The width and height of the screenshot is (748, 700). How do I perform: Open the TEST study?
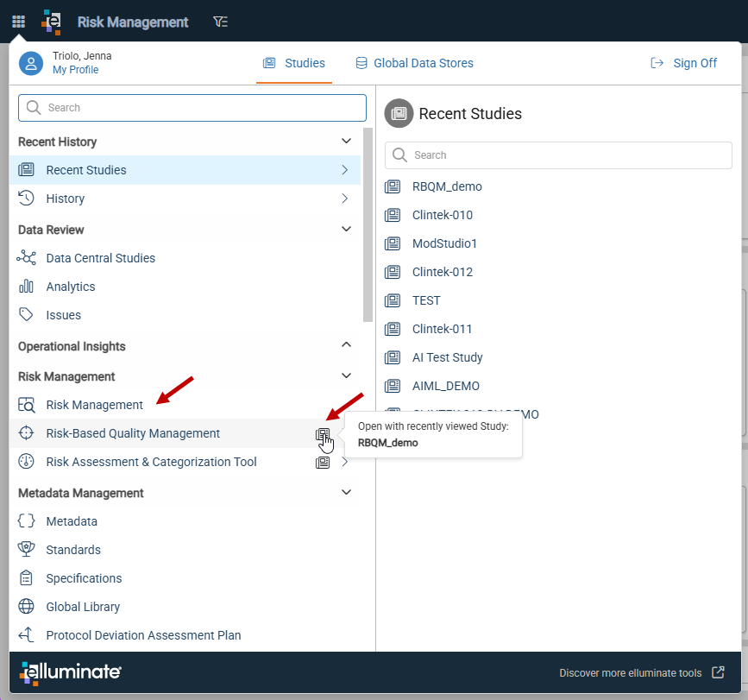426,300
